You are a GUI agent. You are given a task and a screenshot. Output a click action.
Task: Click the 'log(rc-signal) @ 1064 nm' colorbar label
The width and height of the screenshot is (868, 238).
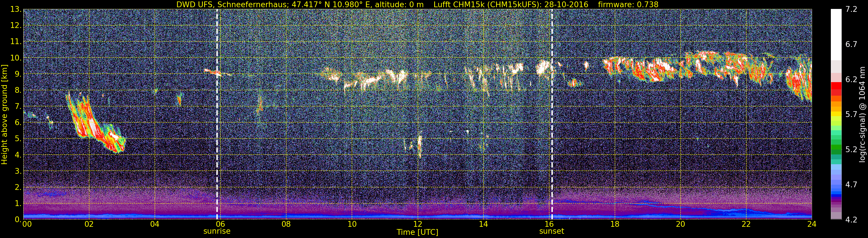[863, 114]
